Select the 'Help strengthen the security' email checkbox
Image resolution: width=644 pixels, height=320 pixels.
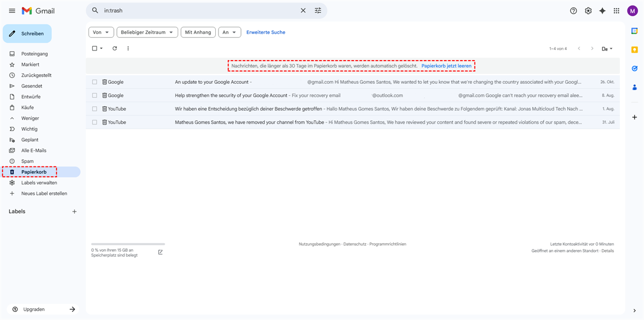tap(94, 96)
